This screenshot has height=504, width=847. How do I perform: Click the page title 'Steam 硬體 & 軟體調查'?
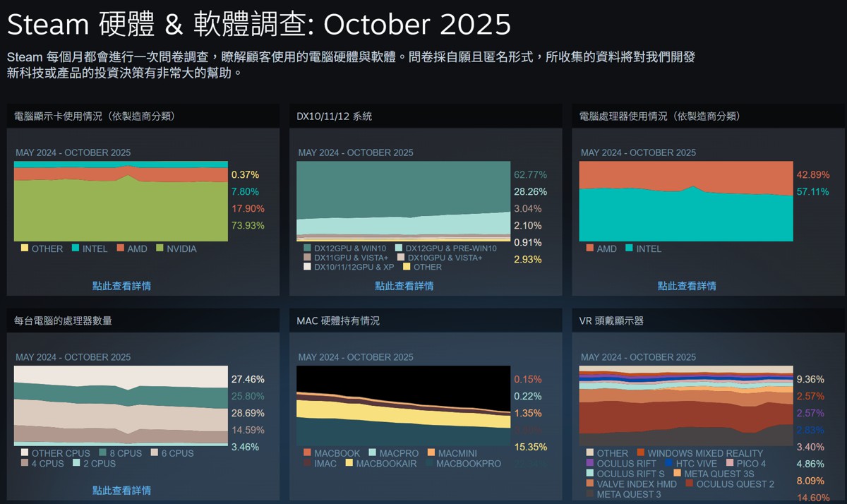161,25
